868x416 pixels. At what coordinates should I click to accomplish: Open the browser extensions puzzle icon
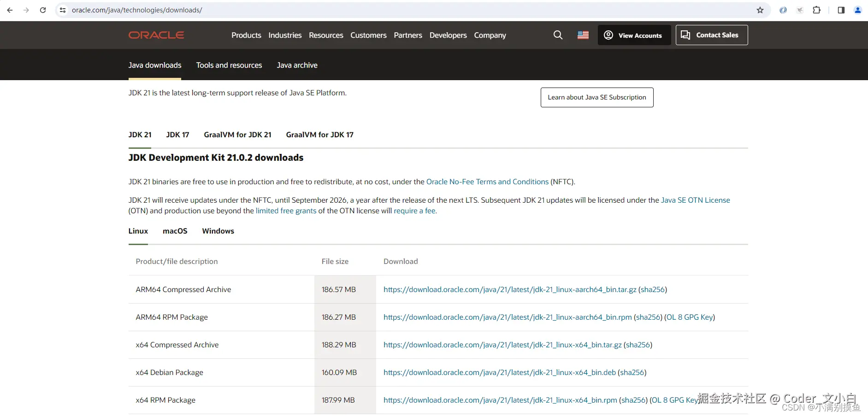coord(816,10)
